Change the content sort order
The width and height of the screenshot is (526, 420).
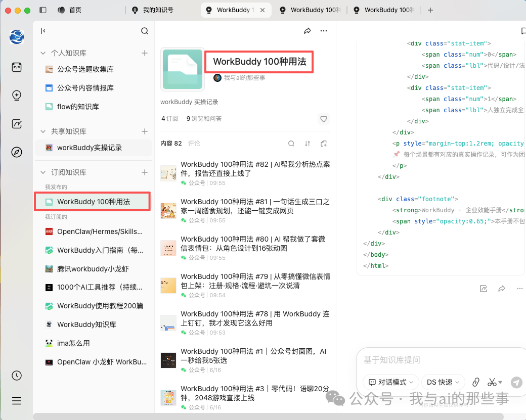coord(308,144)
